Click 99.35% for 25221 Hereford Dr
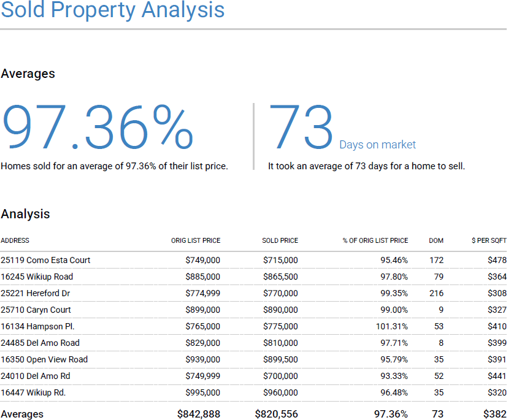 pyautogui.click(x=394, y=293)
